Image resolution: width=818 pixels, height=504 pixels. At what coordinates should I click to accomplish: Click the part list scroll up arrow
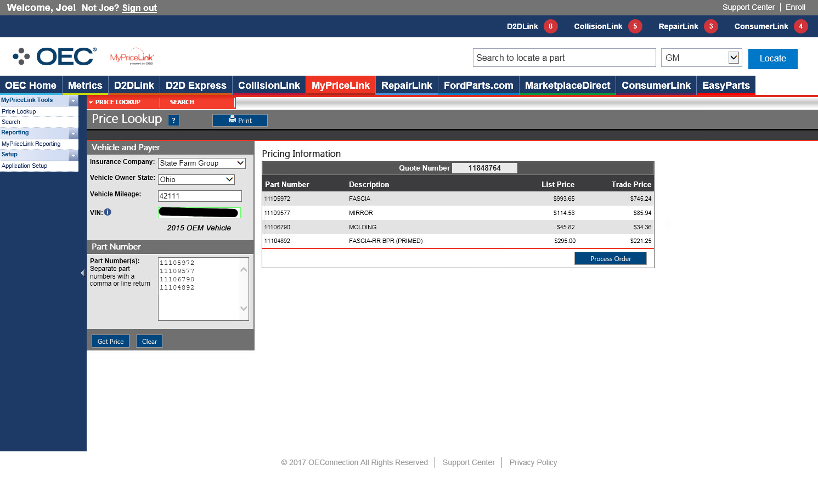244,269
